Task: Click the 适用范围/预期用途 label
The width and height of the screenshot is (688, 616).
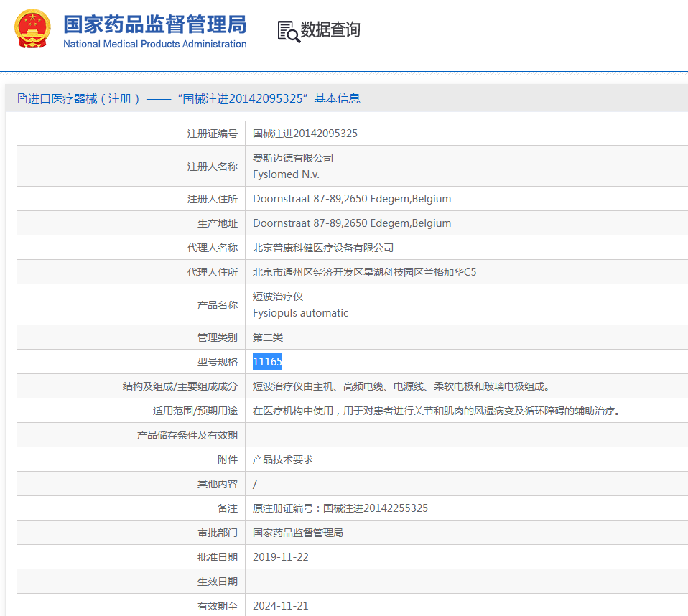Action: [x=195, y=411]
